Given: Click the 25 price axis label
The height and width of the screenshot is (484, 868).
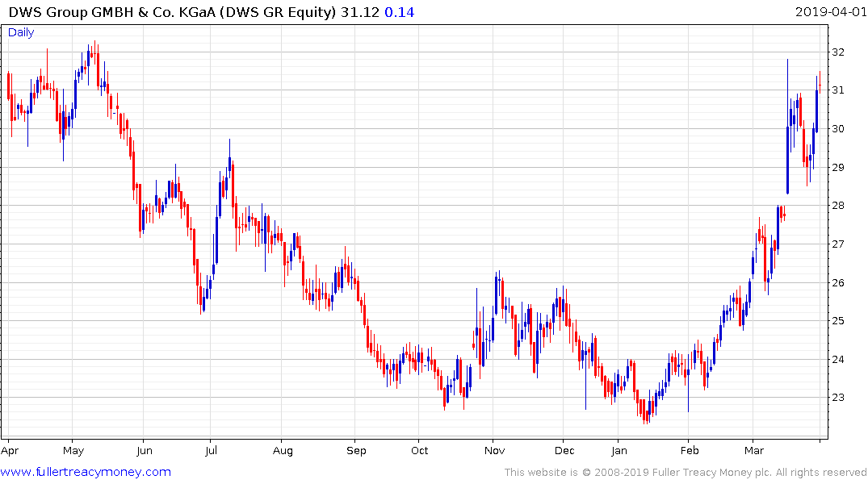Looking at the screenshot, I should (x=838, y=321).
